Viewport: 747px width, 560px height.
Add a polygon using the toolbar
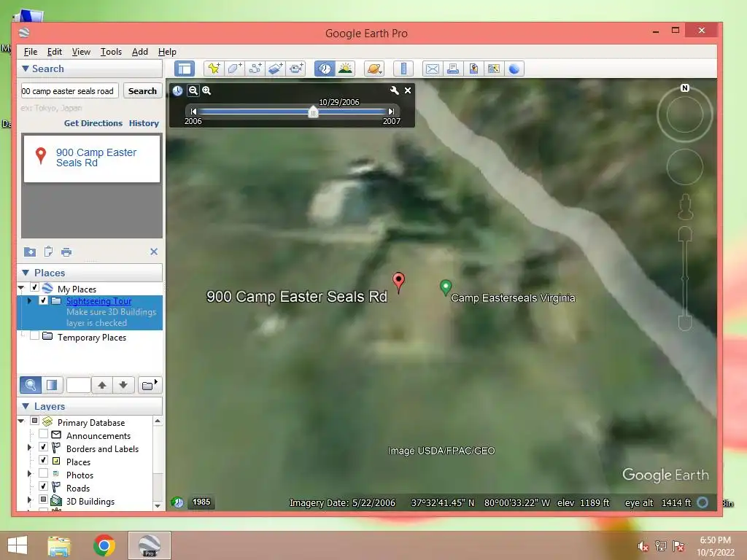(234, 69)
